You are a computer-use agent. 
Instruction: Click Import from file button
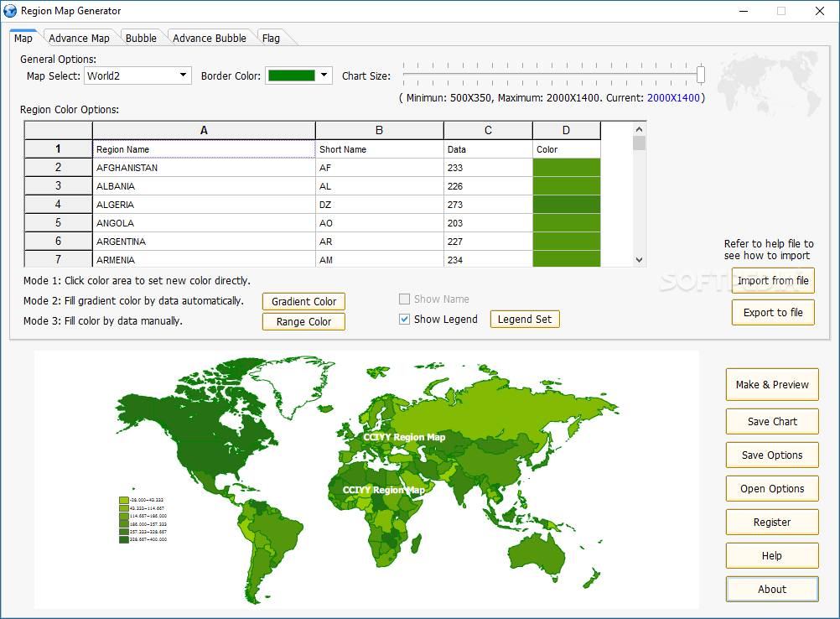coord(773,280)
